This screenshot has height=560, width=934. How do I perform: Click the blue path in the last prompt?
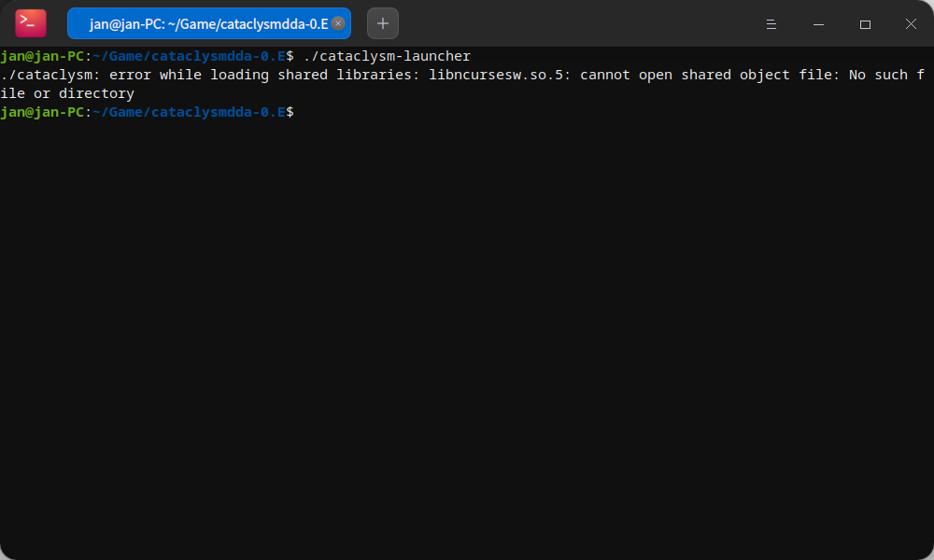point(189,112)
